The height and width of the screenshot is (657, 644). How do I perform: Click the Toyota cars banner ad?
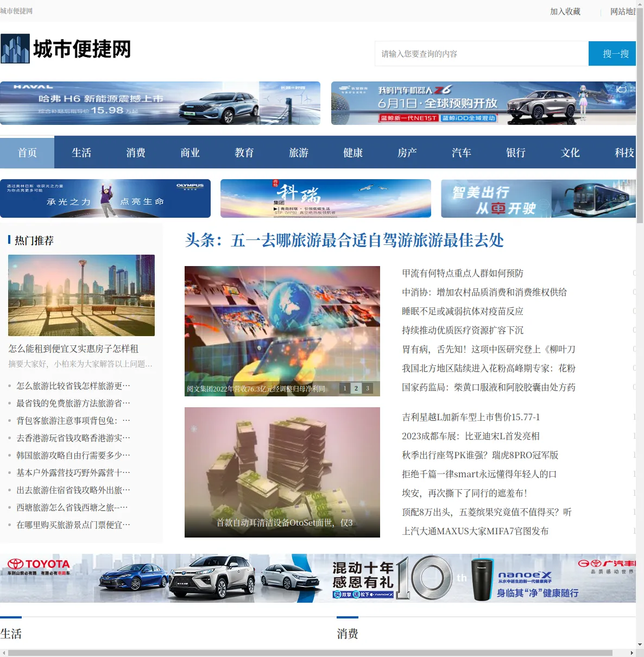(163, 578)
